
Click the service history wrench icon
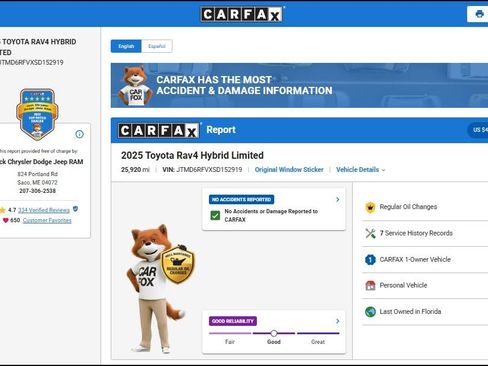pos(370,233)
